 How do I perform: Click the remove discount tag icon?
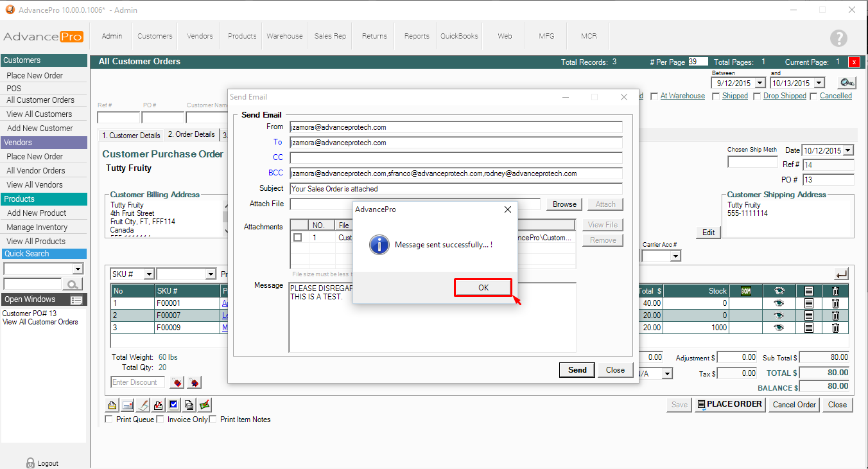point(193,383)
